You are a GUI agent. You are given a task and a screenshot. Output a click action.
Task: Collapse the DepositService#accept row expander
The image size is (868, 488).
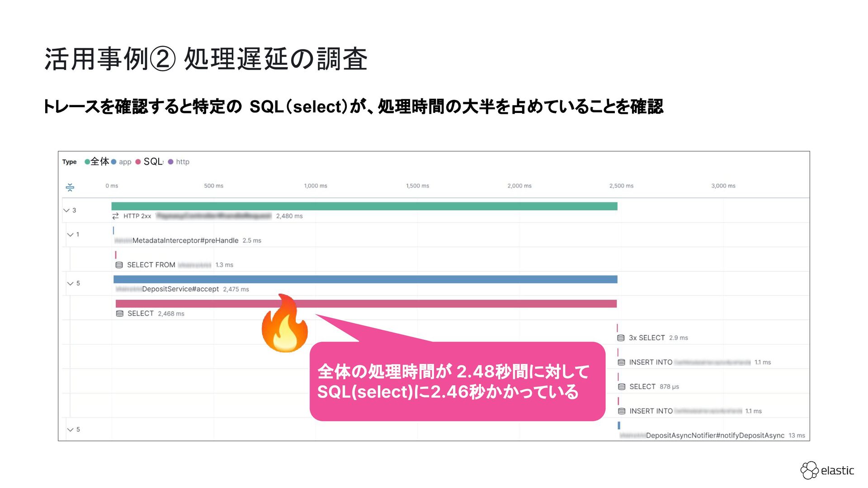click(70, 283)
